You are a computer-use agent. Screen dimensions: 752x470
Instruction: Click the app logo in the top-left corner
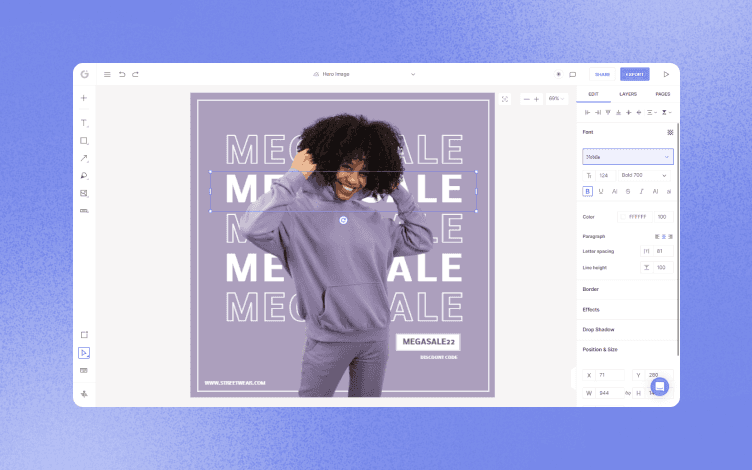pyautogui.click(x=84, y=74)
